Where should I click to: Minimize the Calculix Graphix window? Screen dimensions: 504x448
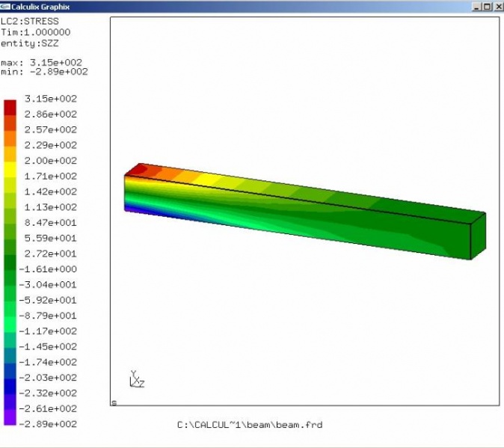pyautogui.click(x=476, y=6)
